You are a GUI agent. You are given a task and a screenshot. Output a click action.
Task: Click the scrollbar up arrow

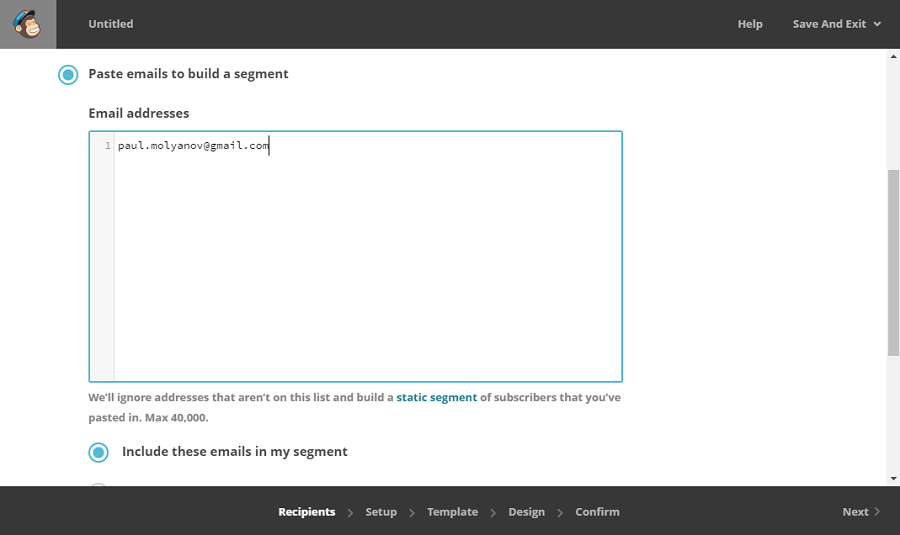tap(894, 56)
